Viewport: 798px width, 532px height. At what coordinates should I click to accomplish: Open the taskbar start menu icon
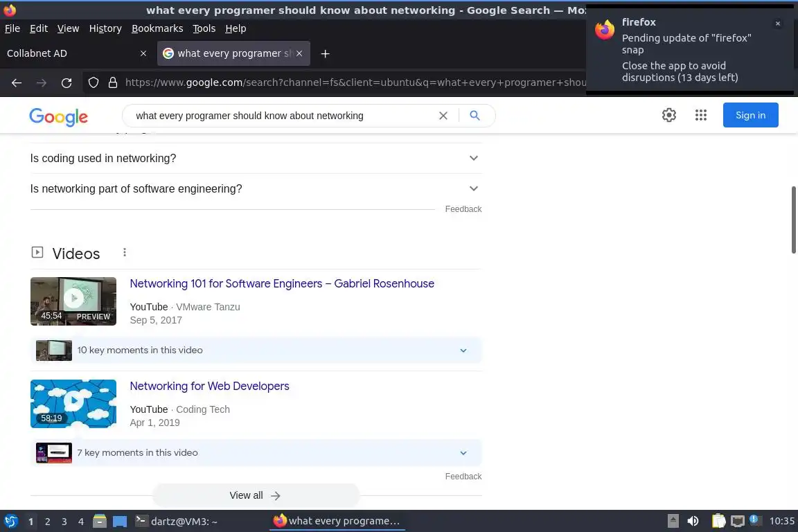click(x=10, y=522)
